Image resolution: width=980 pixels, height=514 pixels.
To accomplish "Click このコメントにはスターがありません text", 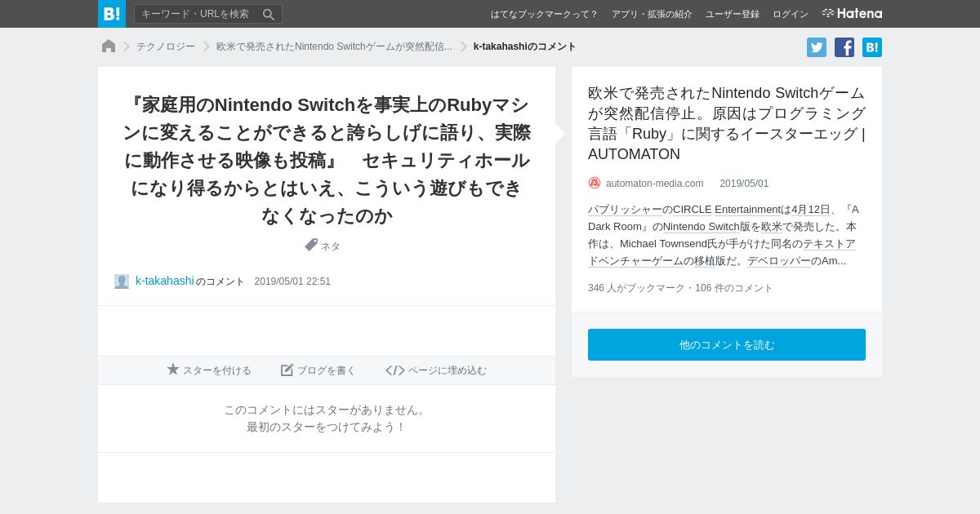I will tap(327, 410).
